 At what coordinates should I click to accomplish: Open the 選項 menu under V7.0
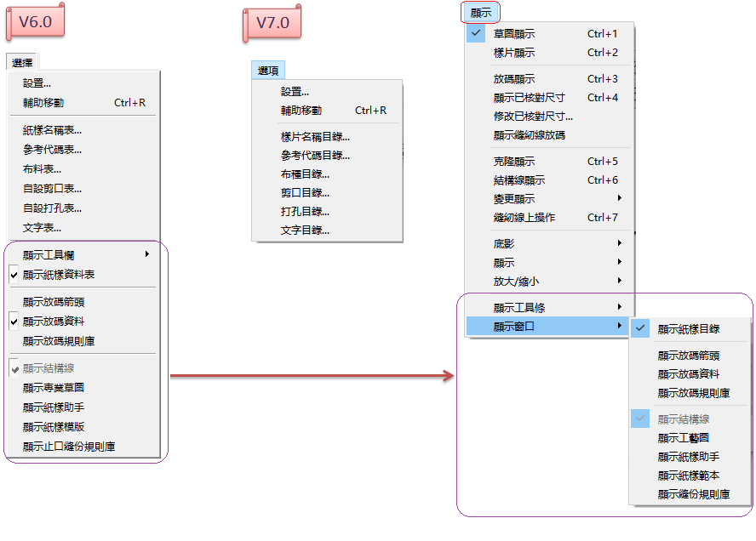coord(267,71)
